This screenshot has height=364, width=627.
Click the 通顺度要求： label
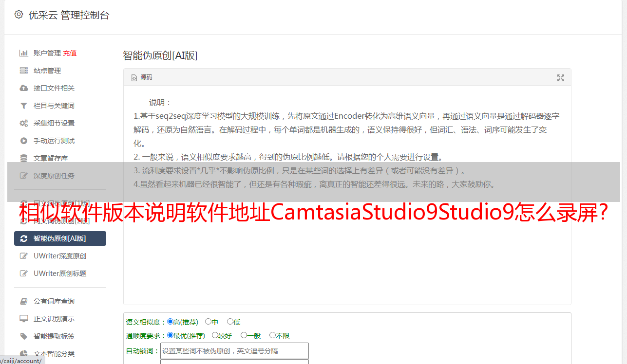[146, 336]
